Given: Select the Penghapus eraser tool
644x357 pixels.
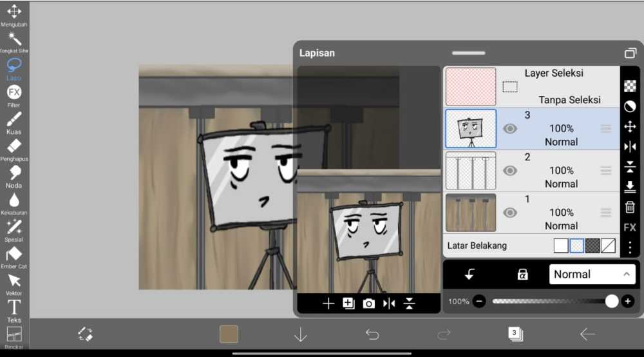Looking at the screenshot, I should coord(14,150).
